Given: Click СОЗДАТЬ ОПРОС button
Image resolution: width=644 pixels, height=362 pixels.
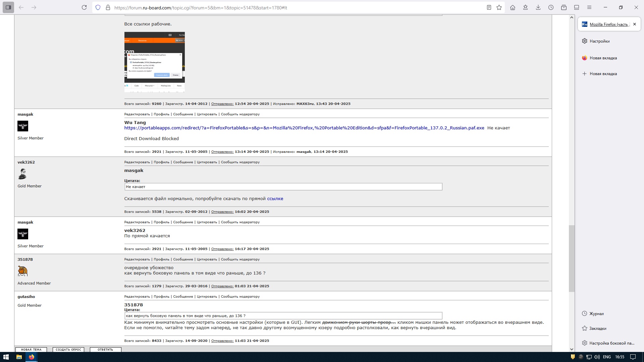Looking at the screenshot, I should pos(68,349).
